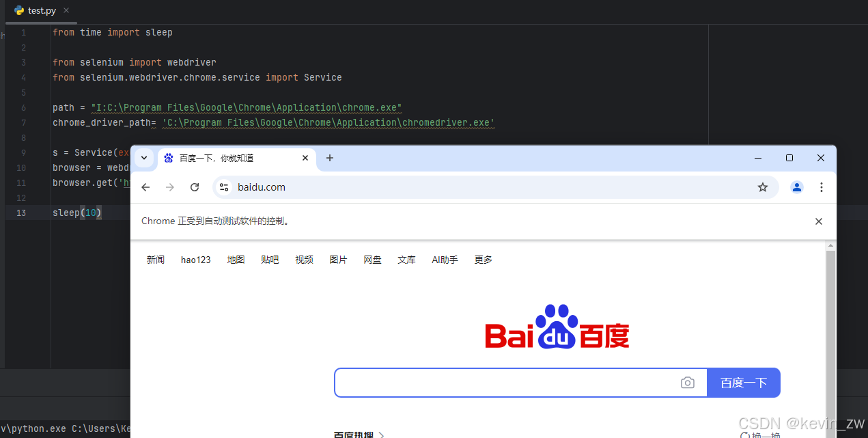Open the AI助手 link
This screenshot has height=438, width=868.
coord(445,260)
